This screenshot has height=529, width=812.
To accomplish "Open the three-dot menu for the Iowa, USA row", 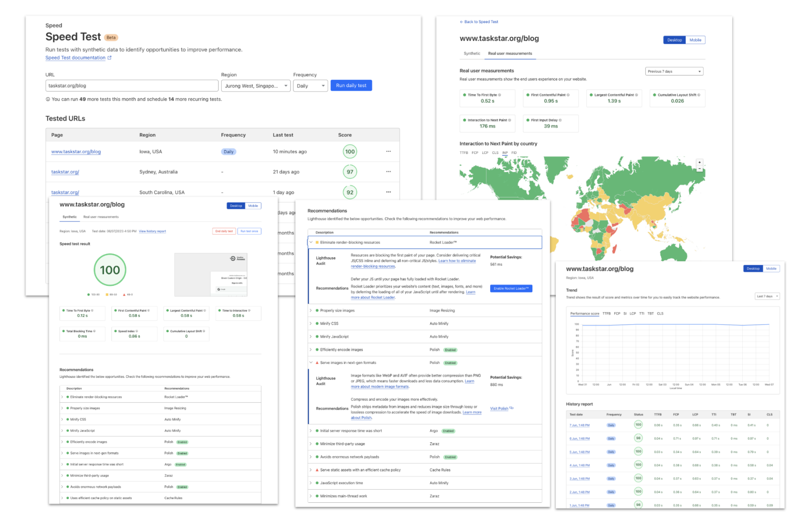I will coord(388,152).
